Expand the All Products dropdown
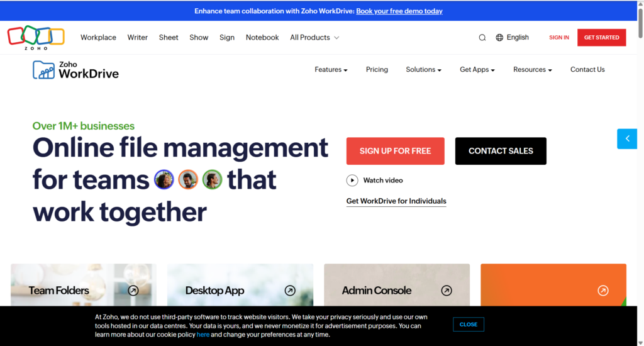Screen dimensions: 644x346 (x=314, y=38)
